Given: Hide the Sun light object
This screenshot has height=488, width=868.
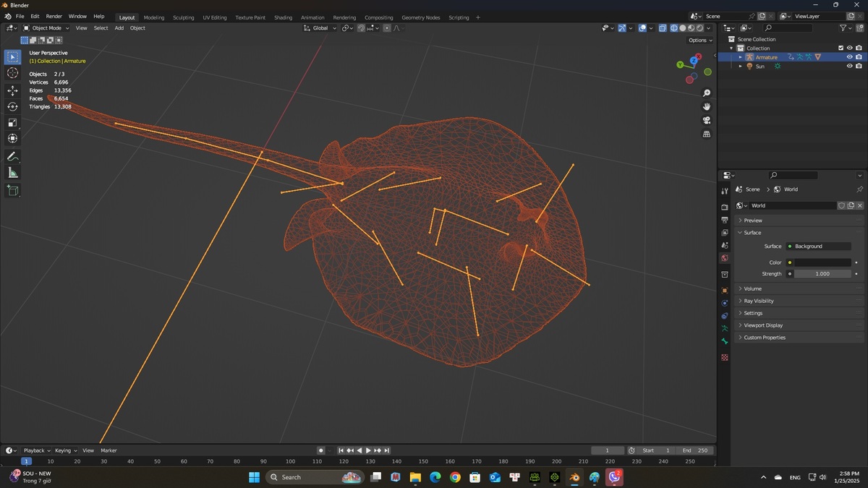Looking at the screenshot, I should tap(849, 66).
